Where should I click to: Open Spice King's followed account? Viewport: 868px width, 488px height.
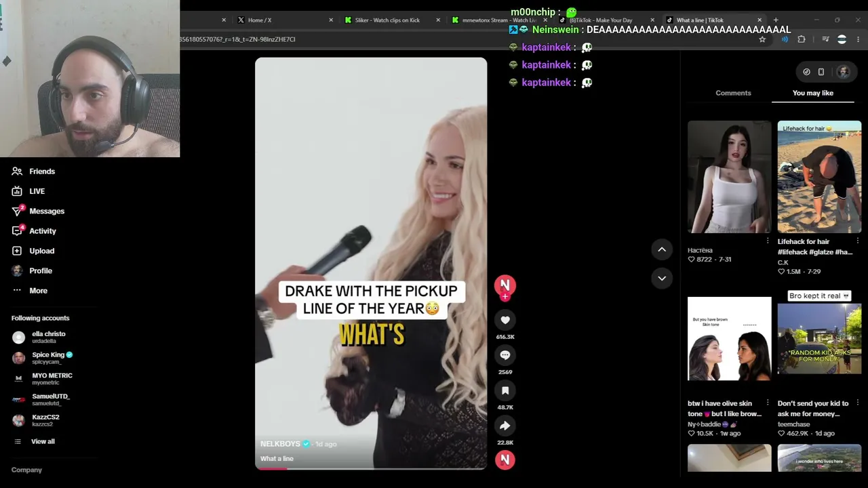pos(42,358)
